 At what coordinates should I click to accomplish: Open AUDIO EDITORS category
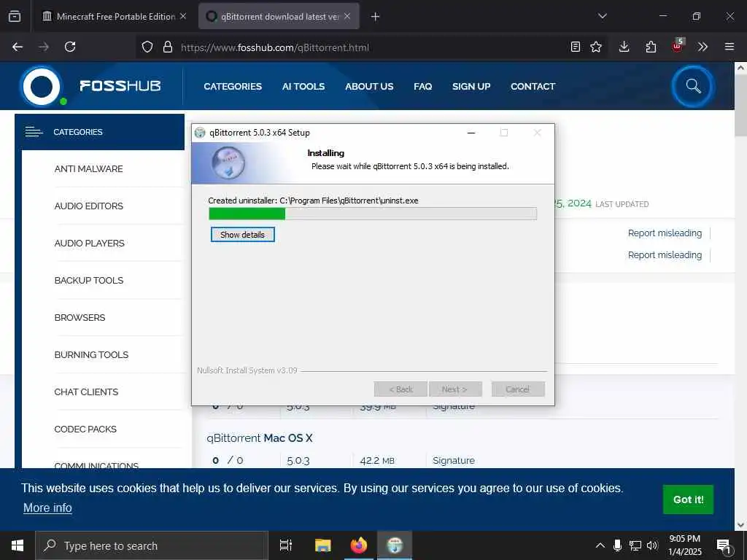point(88,206)
